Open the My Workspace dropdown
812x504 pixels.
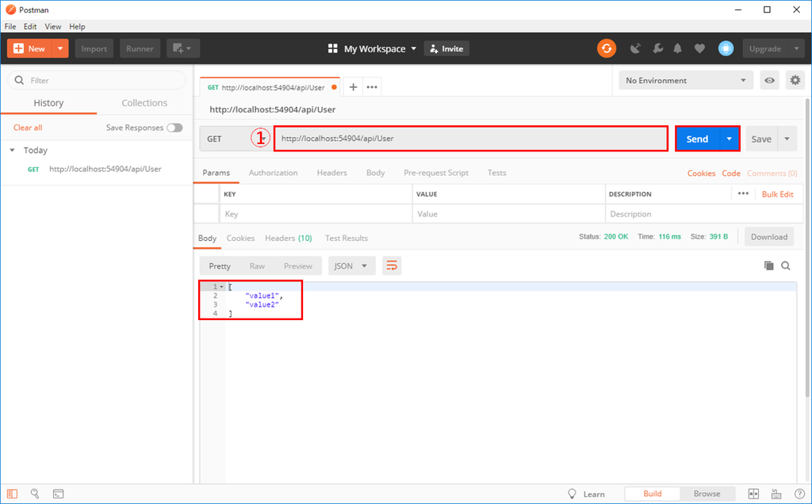(x=380, y=48)
